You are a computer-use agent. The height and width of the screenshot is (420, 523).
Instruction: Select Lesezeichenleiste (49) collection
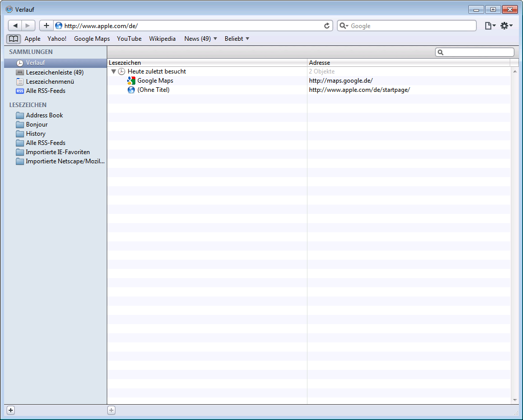click(x=55, y=72)
